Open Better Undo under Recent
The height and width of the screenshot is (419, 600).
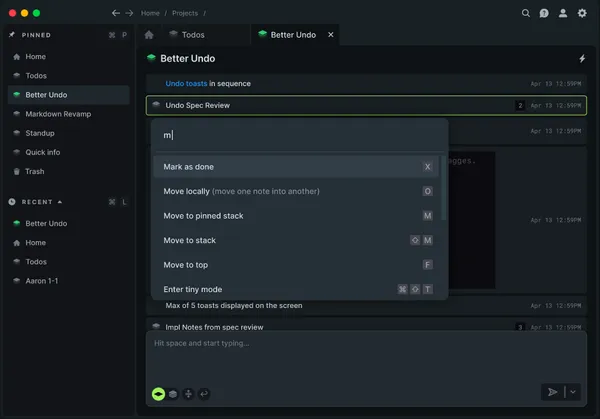pos(68,223)
